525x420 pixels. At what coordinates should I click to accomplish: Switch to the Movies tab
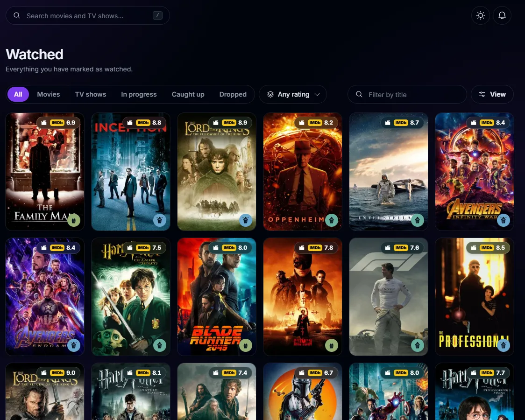click(x=49, y=94)
